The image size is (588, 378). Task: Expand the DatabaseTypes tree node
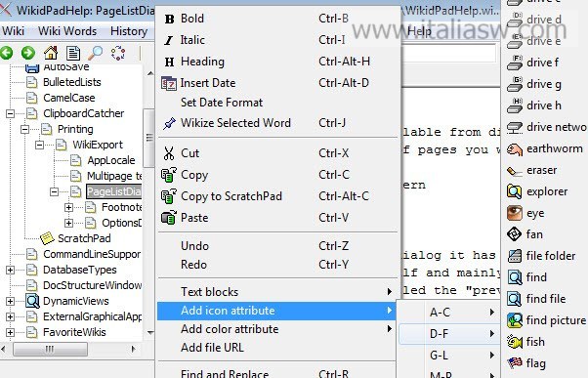pos(11,270)
